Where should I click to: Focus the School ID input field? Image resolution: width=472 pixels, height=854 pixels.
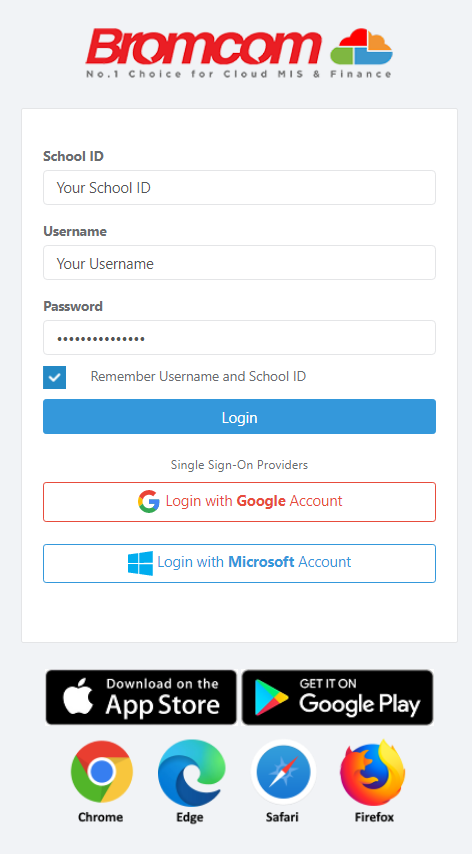coord(240,187)
